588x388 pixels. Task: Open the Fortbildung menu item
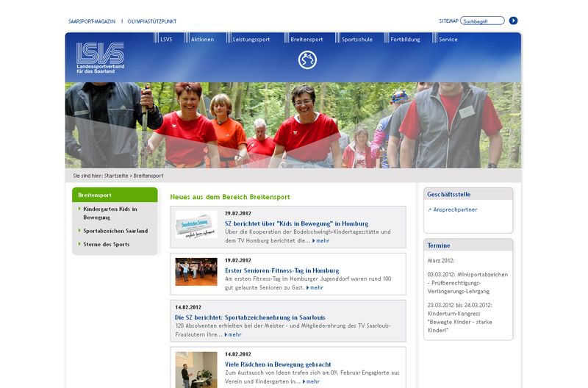pyautogui.click(x=405, y=39)
